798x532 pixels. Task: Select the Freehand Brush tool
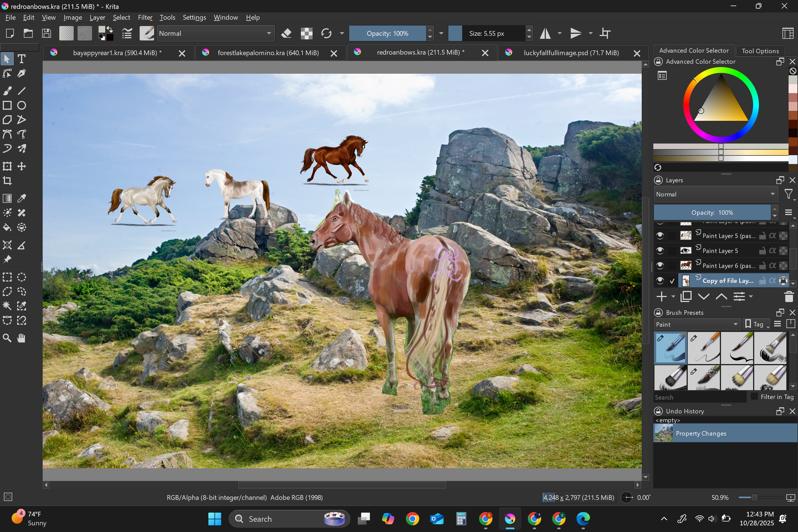click(x=7, y=91)
